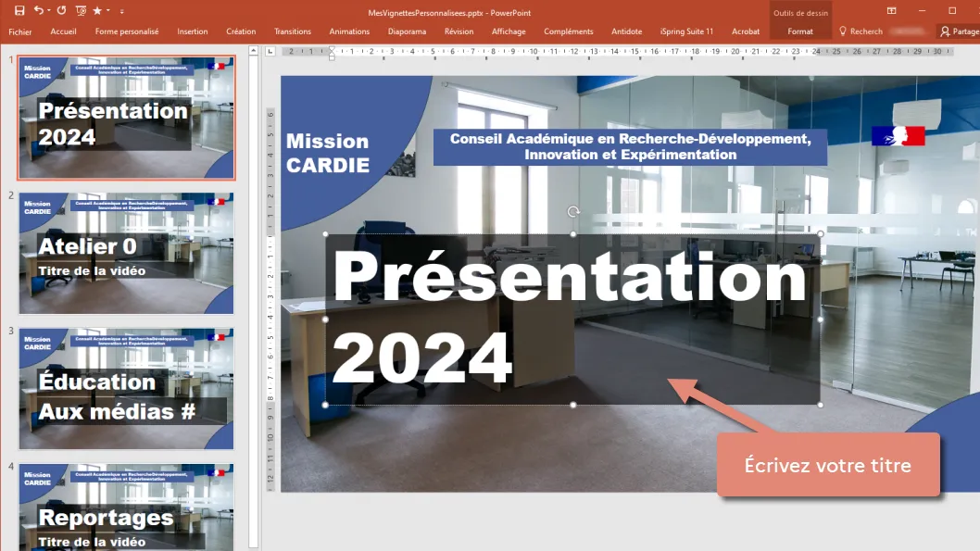
Task: Select slide 2 thumbnail Atelier 0
Action: pyautogui.click(x=126, y=253)
